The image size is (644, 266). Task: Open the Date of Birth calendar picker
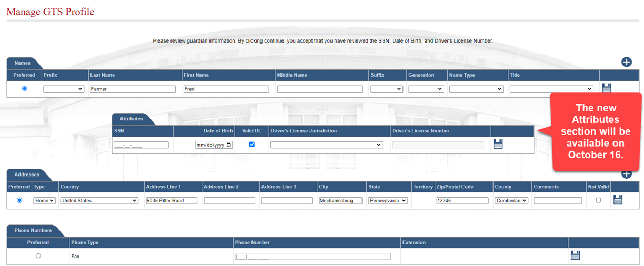point(229,145)
